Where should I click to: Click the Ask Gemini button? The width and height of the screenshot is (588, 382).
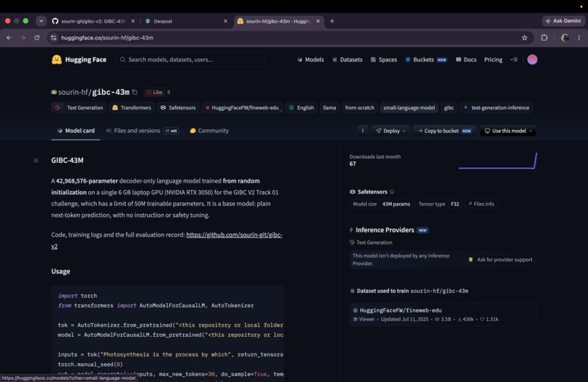563,21
